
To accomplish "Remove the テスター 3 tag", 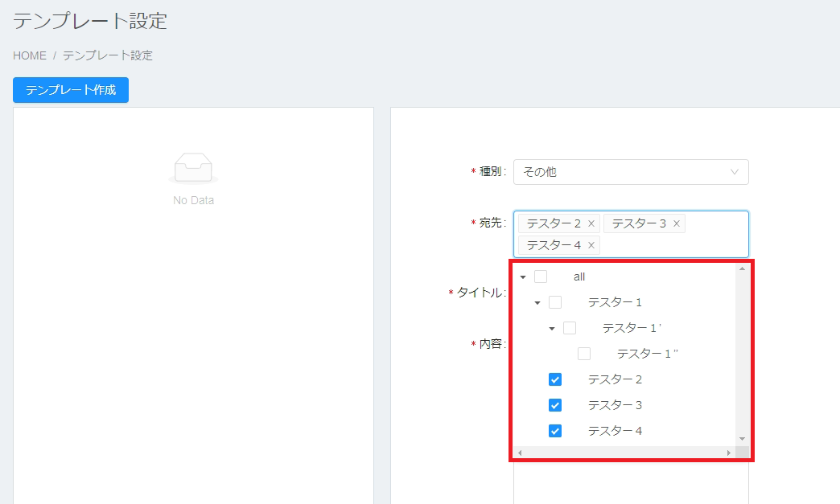I will [677, 223].
